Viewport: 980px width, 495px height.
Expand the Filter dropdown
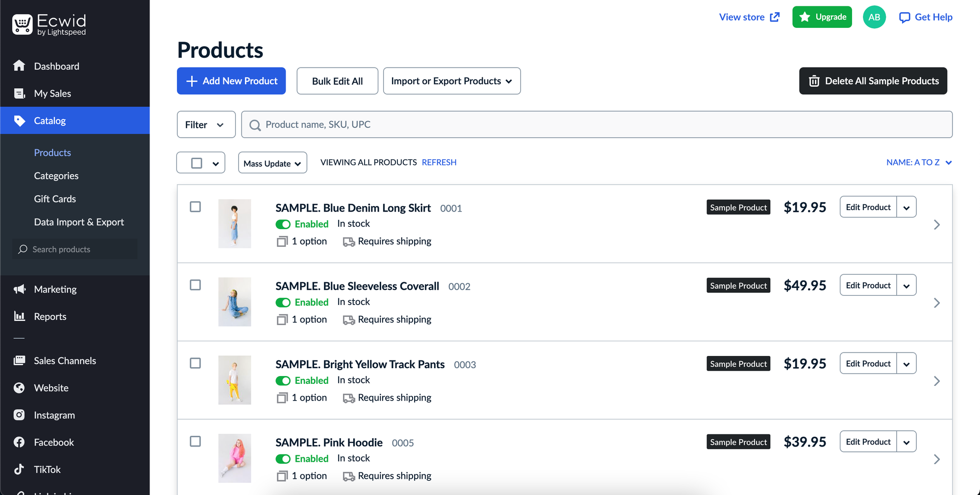tap(206, 125)
